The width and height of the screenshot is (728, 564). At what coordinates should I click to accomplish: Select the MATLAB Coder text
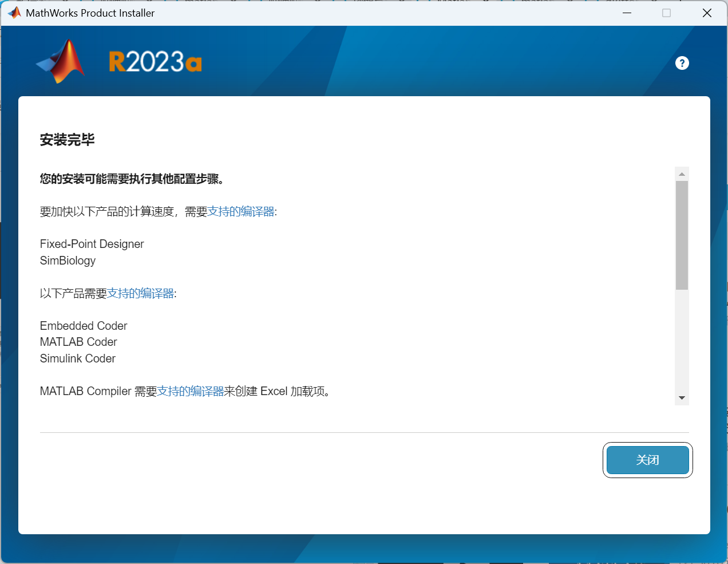pos(78,342)
